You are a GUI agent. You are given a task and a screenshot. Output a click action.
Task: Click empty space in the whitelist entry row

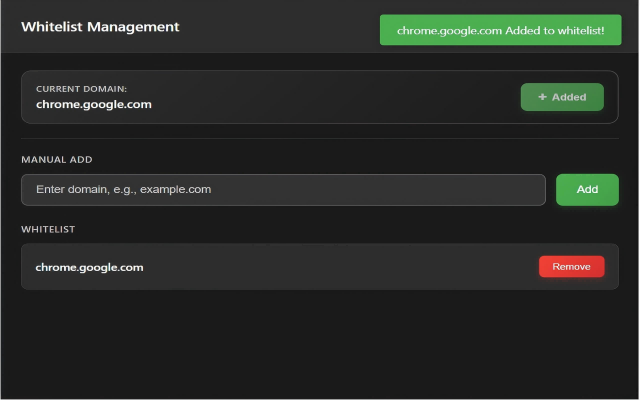340,267
